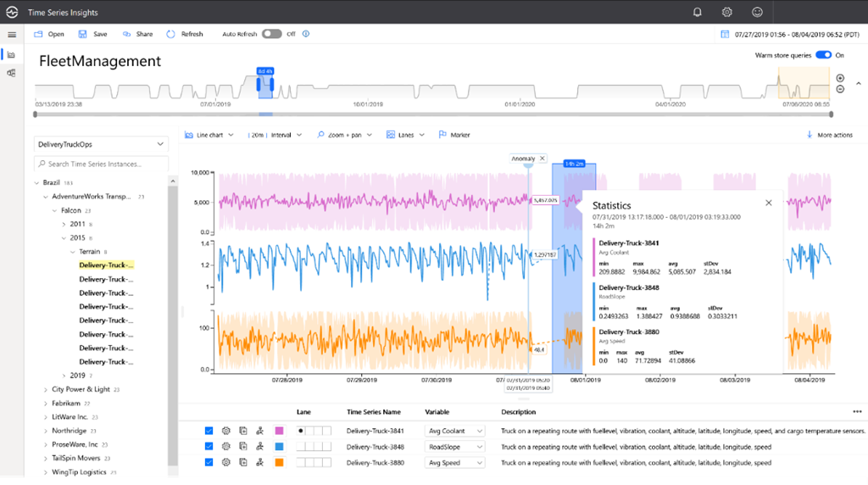The height and width of the screenshot is (485, 868).
Task: Expand the 2019 tree node
Action: (64, 376)
